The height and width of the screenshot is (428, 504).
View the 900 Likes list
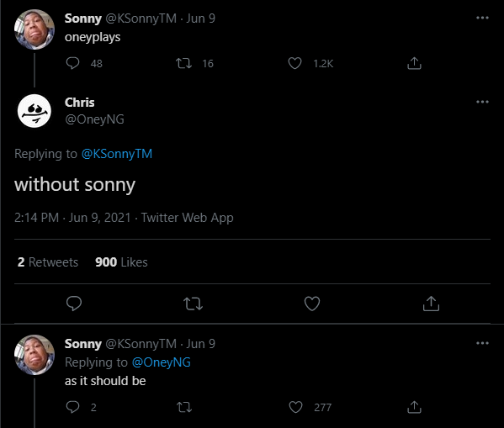(121, 262)
